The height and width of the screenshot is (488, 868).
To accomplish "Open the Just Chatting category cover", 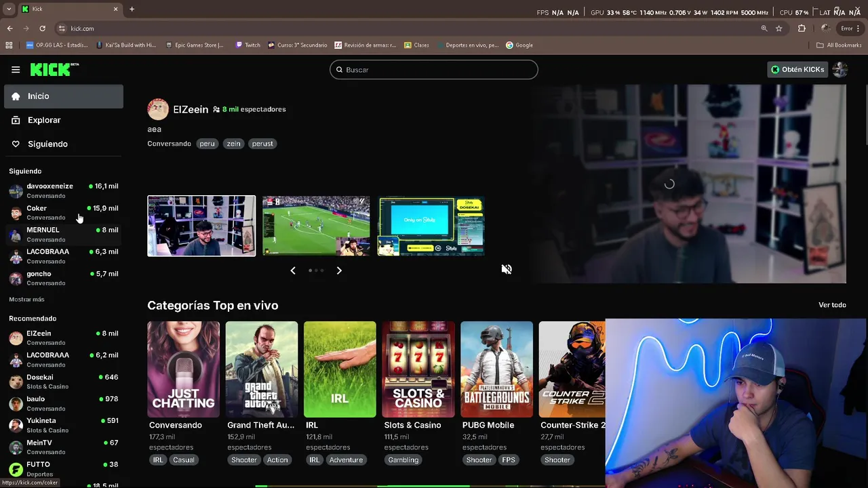I will [x=183, y=369].
